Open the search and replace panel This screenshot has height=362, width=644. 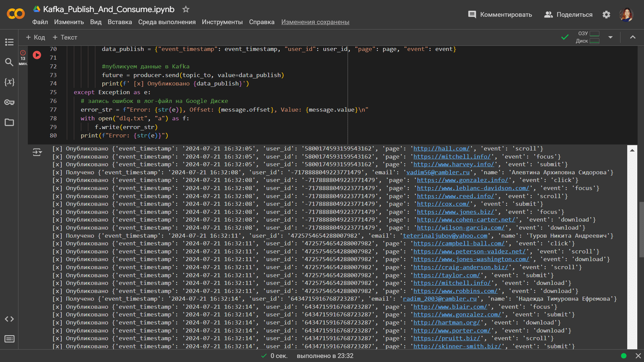pos(9,62)
